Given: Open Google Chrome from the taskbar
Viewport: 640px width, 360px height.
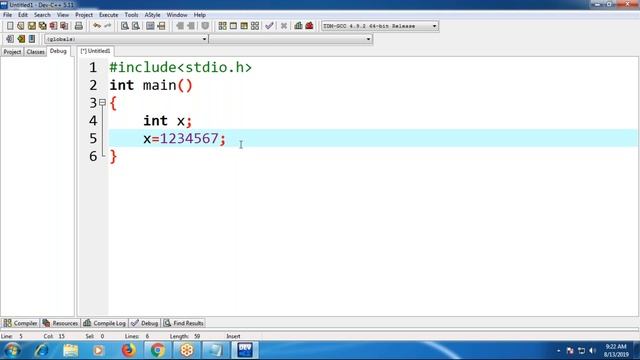Looking at the screenshot, I should coord(157,350).
